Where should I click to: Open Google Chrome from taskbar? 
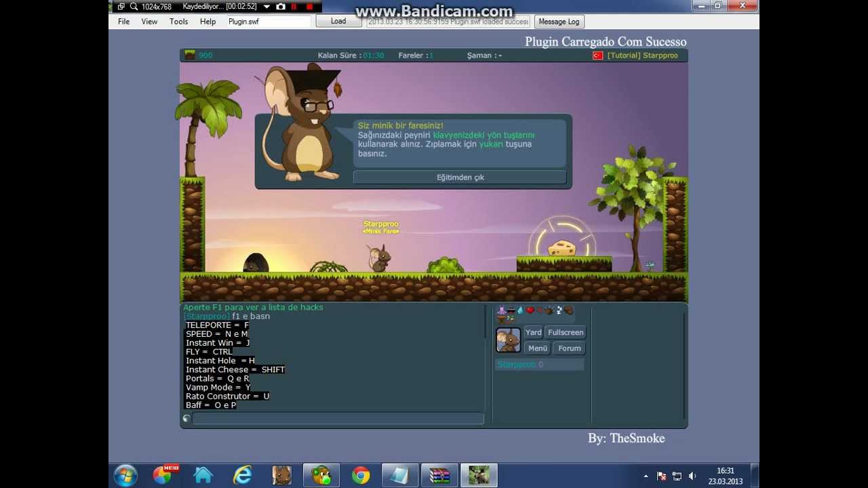tap(361, 475)
